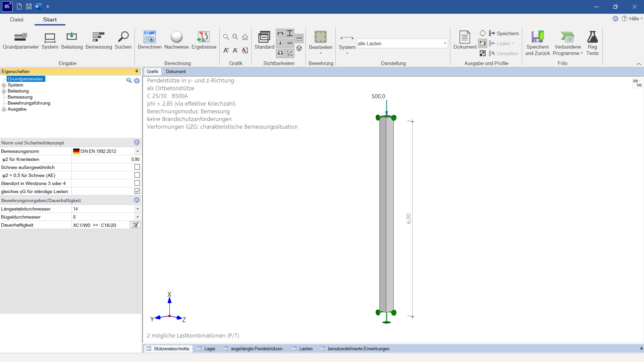Open the Lager bottom tab
The image size is (644, 362).
[x=206, y=349]
